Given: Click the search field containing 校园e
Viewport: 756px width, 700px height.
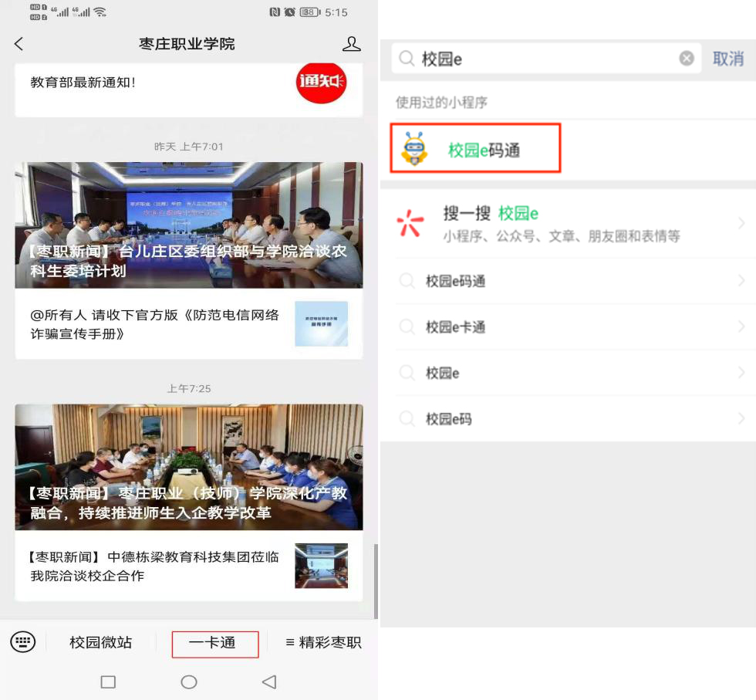Looking at the screenshot, I should click(x=546, y=59).
